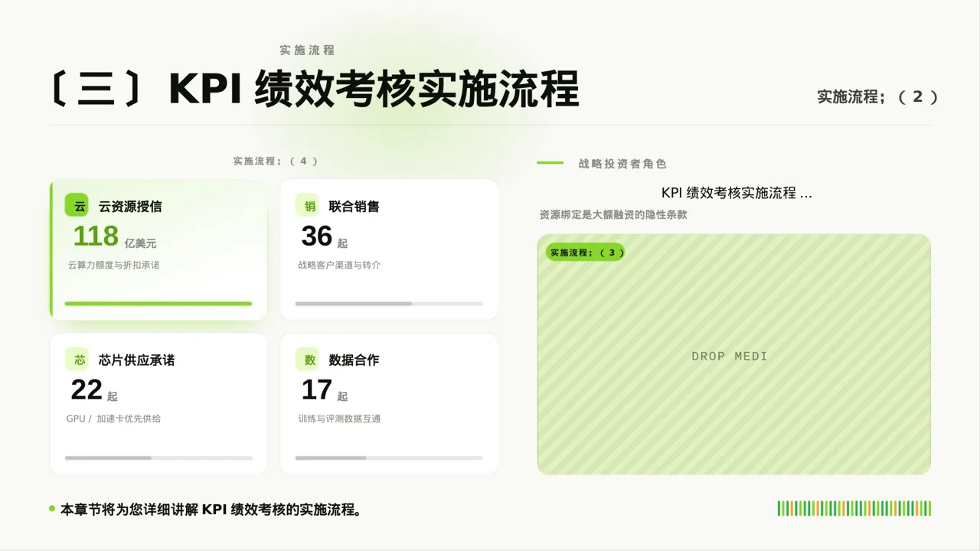Viewport: 980px width, 551px height.
Task: Click the truncated heading KPI 绩效考核实施流程 …
Action: coord(737,193)
